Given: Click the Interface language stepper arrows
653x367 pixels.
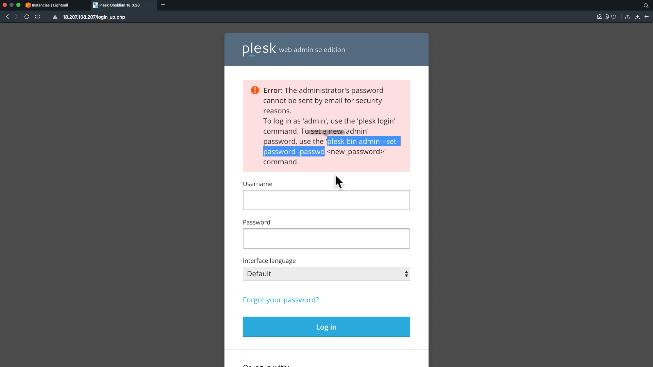Looking at the screenshot, I should pos(406,274).
